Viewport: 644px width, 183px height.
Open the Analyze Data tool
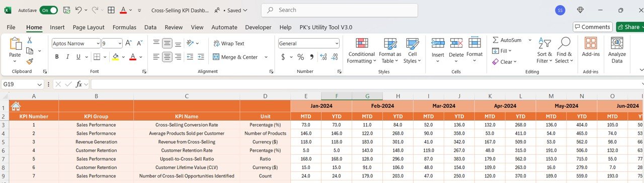[x=617, y=50]
